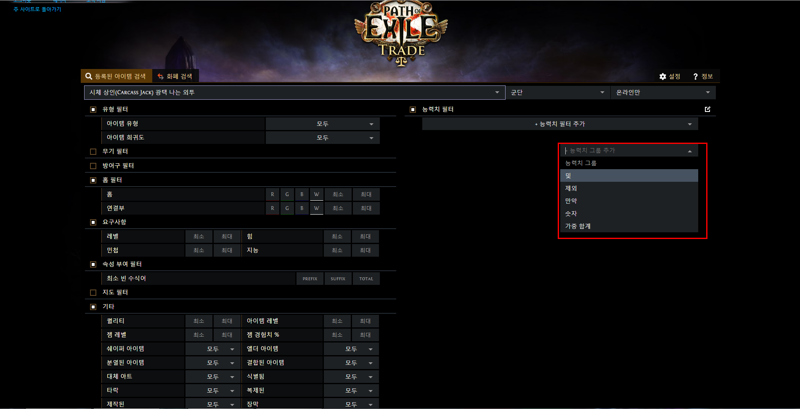Choose 가중 합계 from the stat group list
Image resolution: width=800 pixels, height=409 pixels.
point(629,226)
